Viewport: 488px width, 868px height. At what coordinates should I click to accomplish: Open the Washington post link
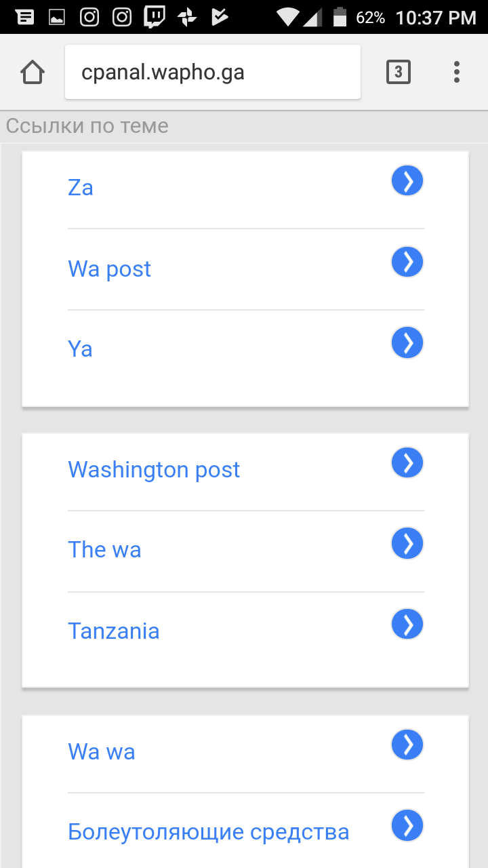tap(154, 469)
